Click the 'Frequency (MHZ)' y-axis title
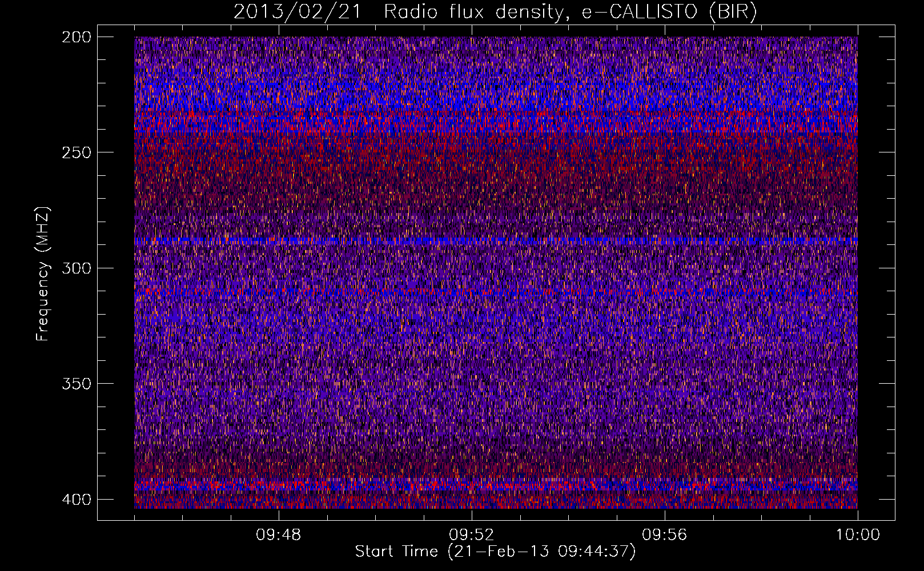The image size is (924, 571). [x=43, y=274]
